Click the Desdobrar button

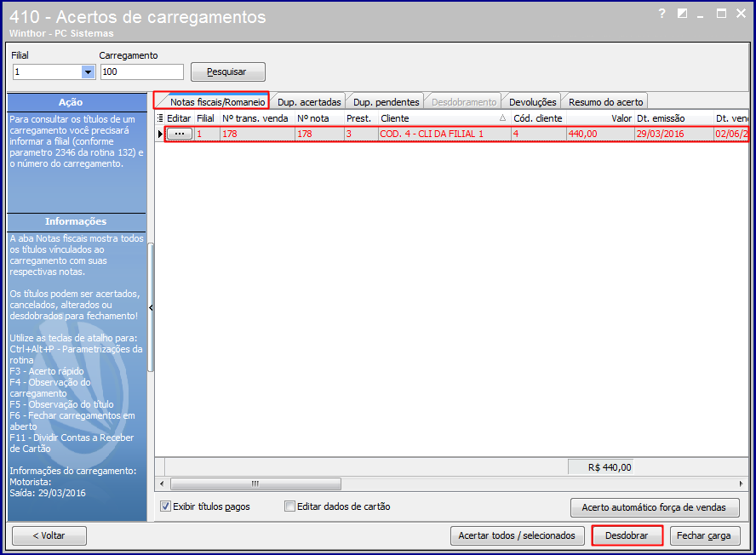tap(627, 535)
